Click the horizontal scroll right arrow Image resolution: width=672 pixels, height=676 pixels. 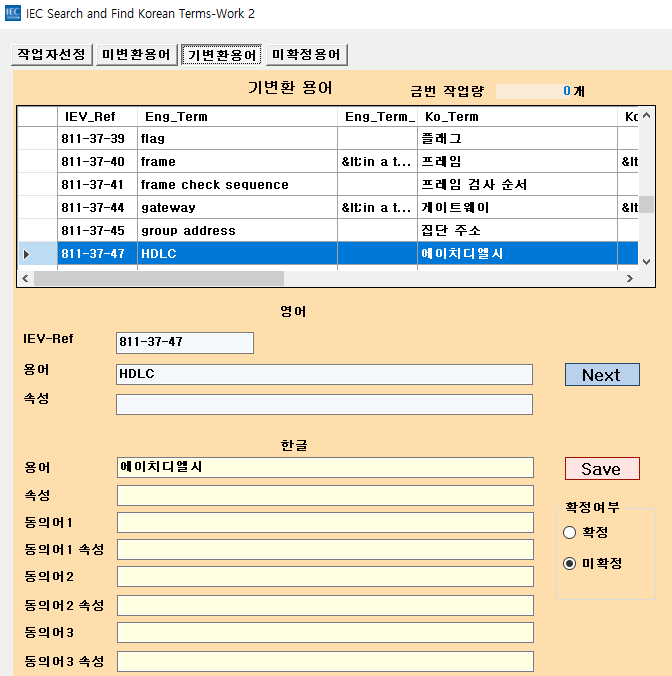pyautogui.click(x=630, y=279)
